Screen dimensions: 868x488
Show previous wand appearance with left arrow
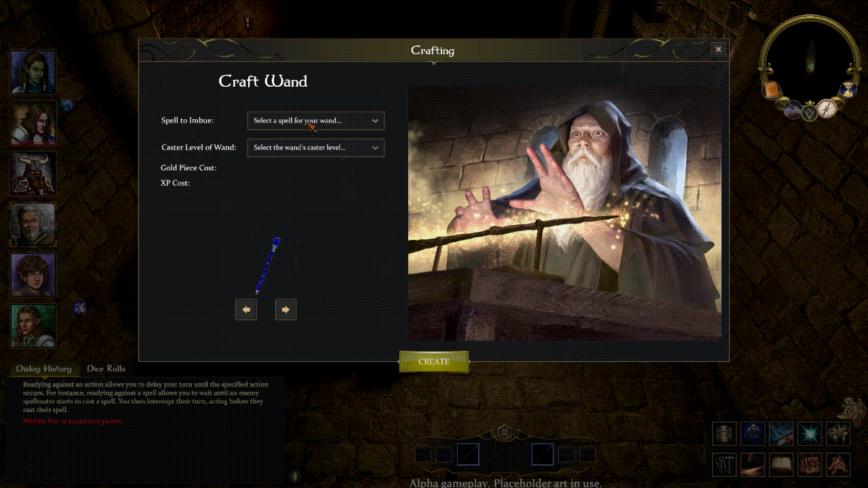pyautogui.click(x=246, y=310)
